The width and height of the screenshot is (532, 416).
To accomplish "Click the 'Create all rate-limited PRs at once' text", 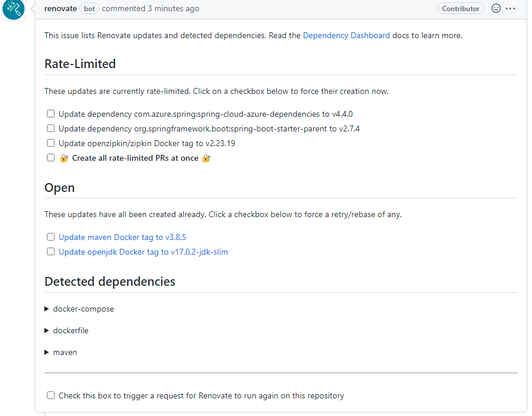I will [135, 158].
